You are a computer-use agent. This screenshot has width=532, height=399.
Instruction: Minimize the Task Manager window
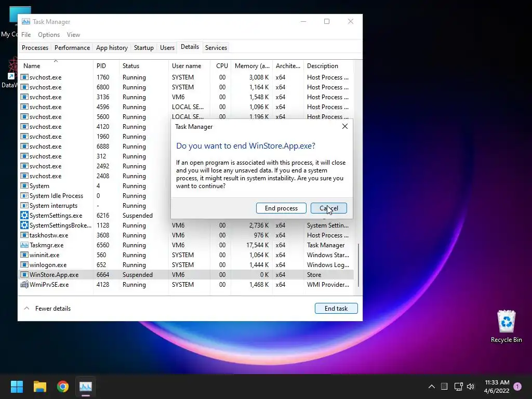pos(303,21)
